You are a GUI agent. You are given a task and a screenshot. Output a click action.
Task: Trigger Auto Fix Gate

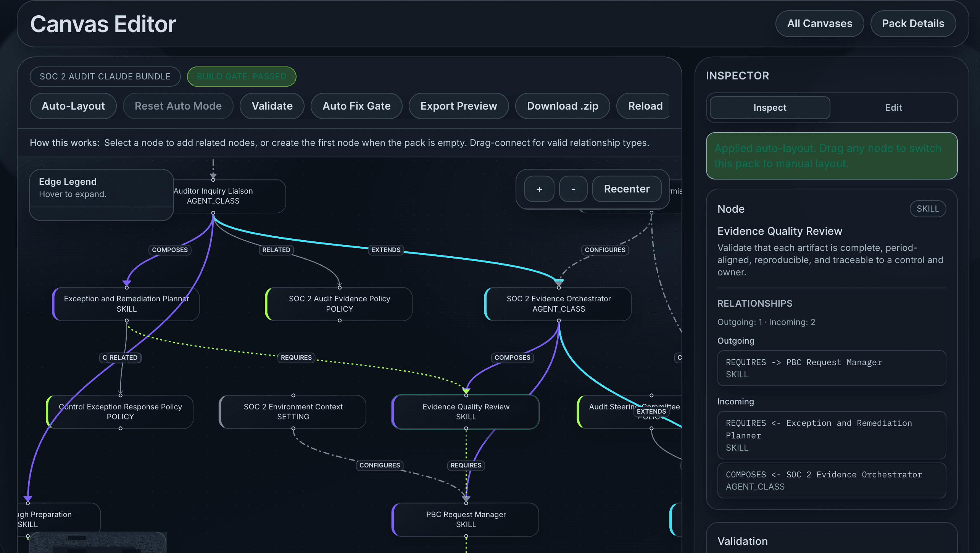point(356,106)
